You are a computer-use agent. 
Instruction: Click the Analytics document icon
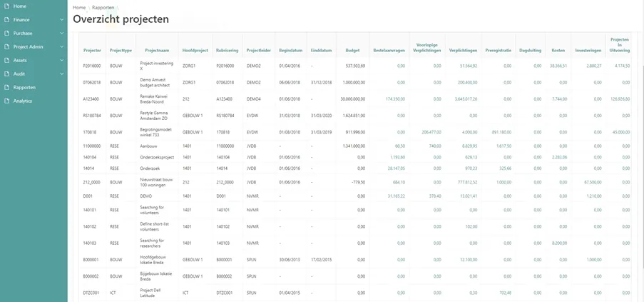click(x=6, y=101)
